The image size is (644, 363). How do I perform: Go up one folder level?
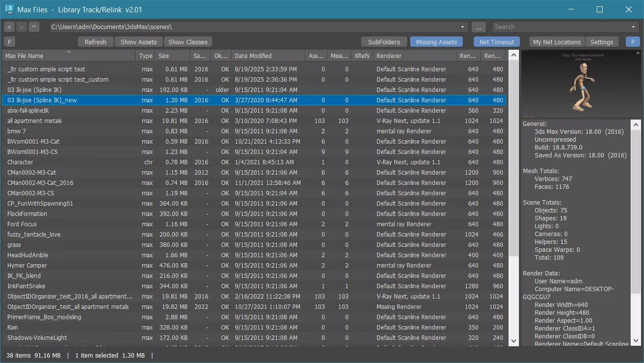(x=33, y=27)
